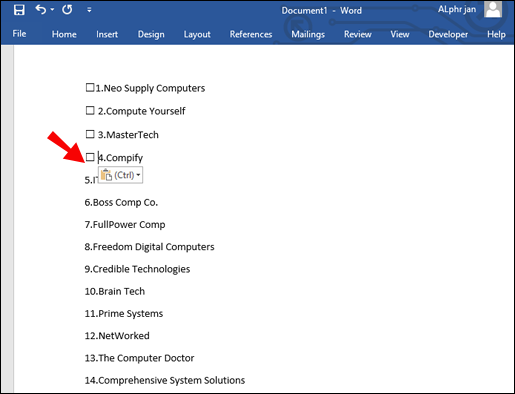Check the box next to Neo Supply Computers
515x394 pixels.
point(90,88)
